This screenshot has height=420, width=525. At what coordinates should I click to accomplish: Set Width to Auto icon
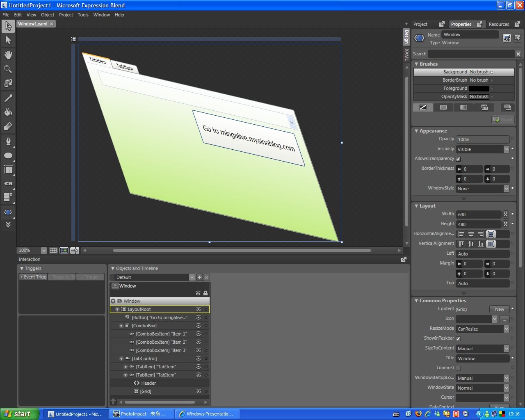505,214
